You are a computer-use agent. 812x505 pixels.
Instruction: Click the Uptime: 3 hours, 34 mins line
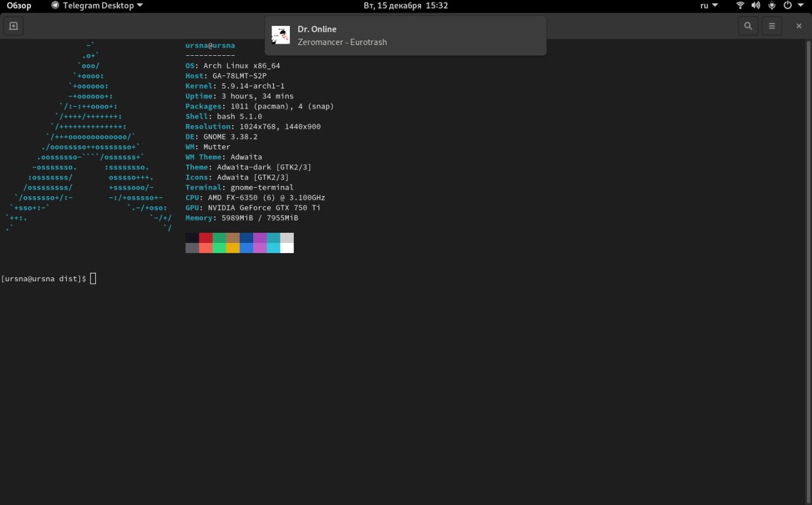(239, 96)
